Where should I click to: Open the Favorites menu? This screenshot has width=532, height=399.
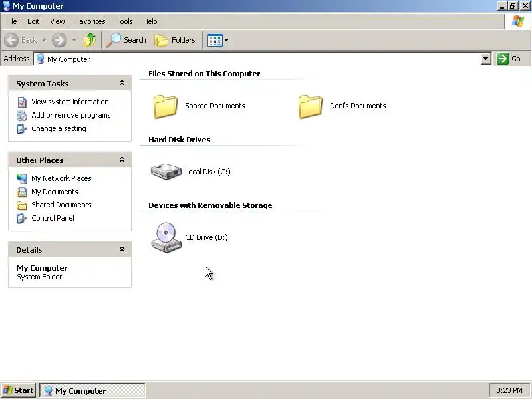tap(90, 21)
